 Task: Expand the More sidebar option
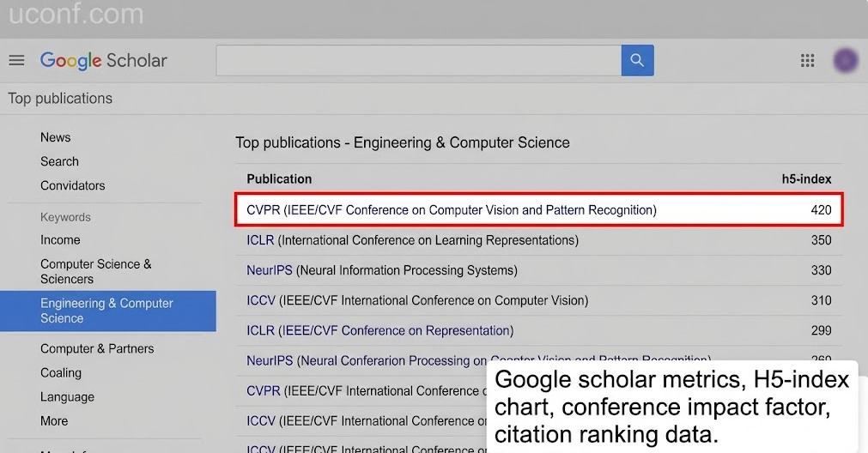click(54, 420)
